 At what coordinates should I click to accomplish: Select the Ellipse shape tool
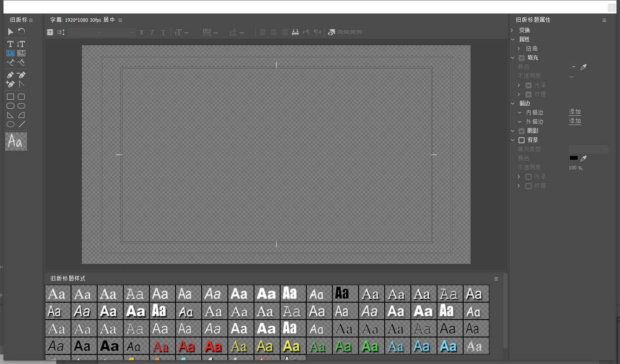click(x=10, y=124)
